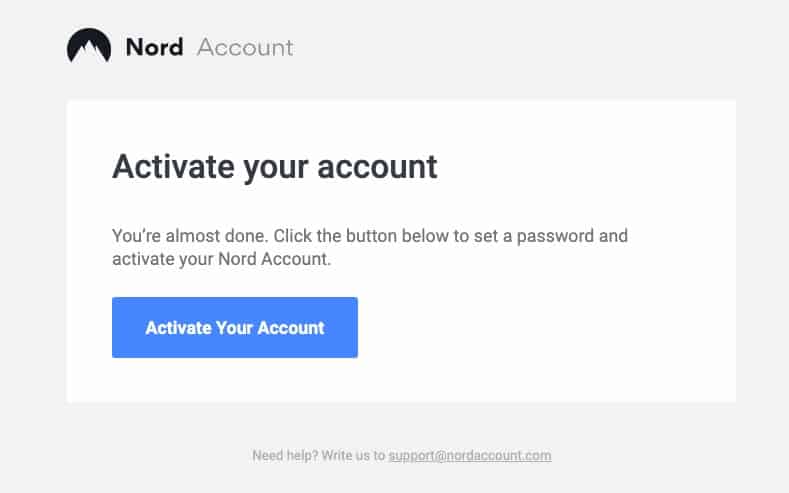
Task: Click the "Need help?" footer text
Action: (x=286, y=456)
